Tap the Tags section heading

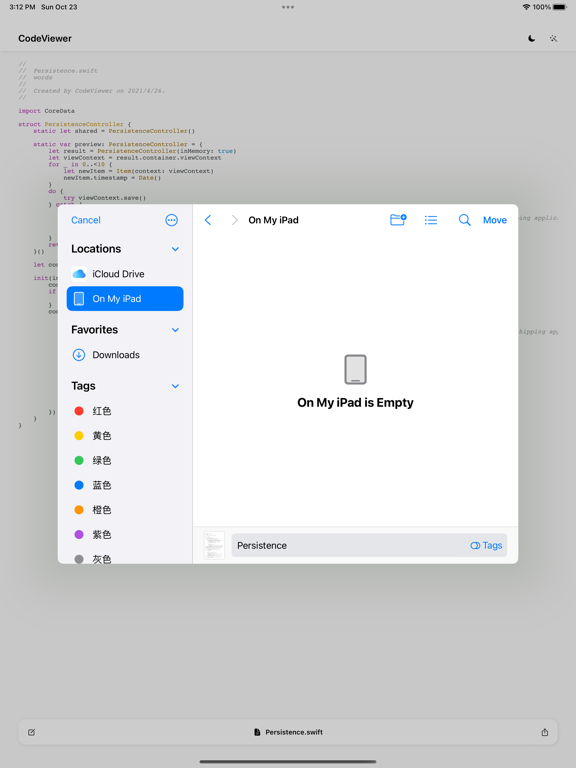point(83,386)
